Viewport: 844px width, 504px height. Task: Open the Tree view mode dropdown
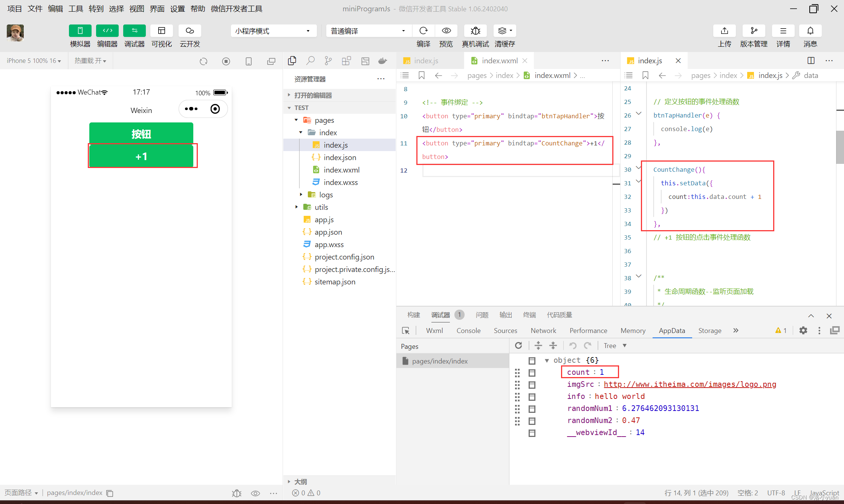[615, 345]
